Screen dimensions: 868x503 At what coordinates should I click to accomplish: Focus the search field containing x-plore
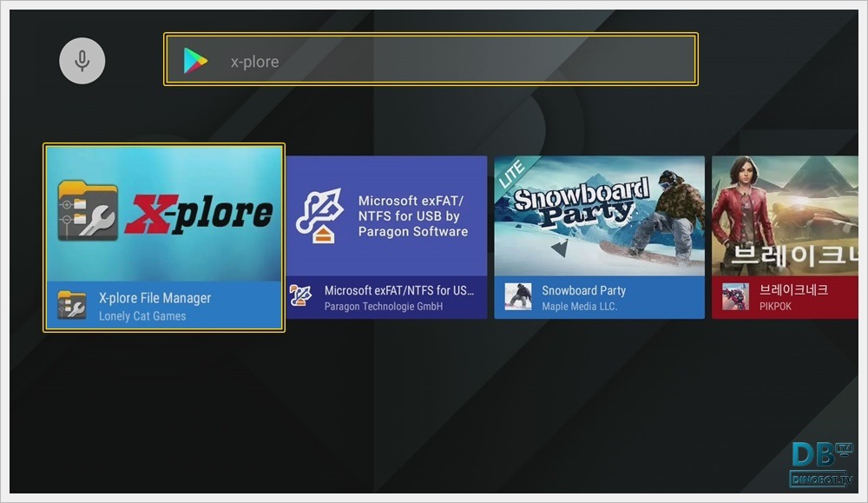coord(431,59)
